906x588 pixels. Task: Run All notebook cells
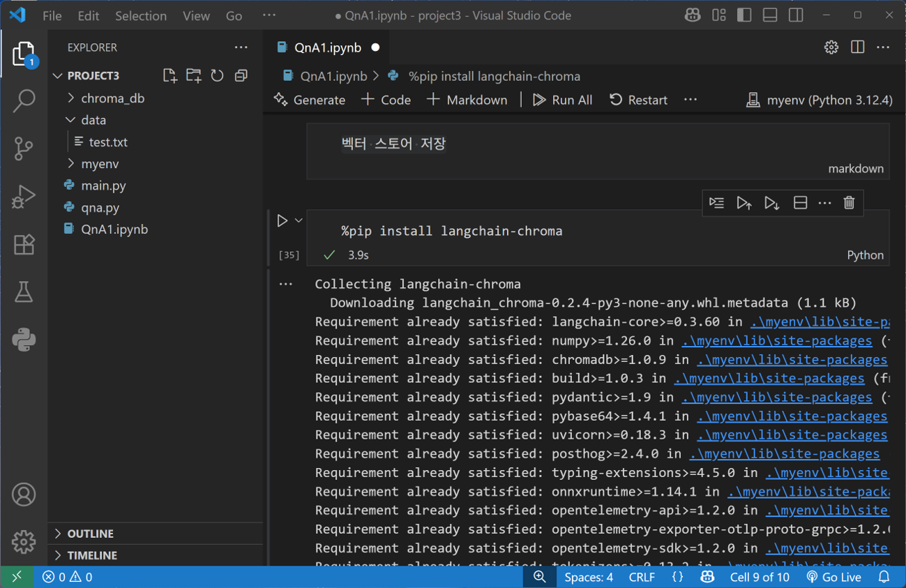563,100
